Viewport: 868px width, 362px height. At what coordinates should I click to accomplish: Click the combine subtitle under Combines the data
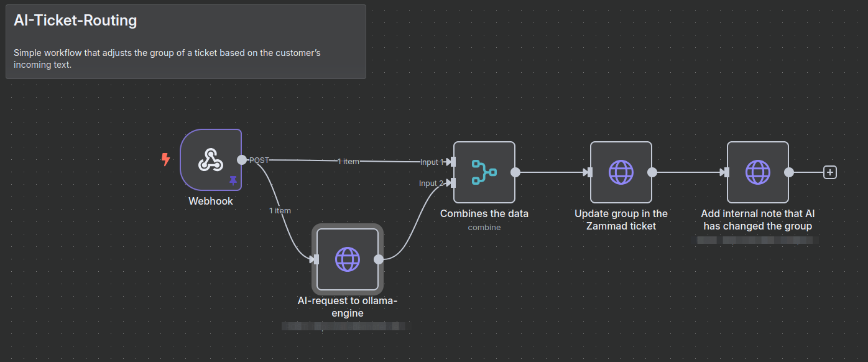click(484, 227)
